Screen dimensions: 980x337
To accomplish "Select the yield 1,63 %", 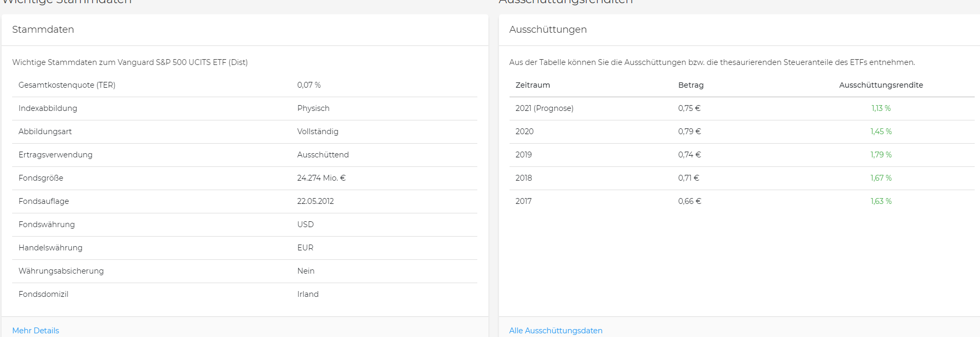I will point(881,201).
